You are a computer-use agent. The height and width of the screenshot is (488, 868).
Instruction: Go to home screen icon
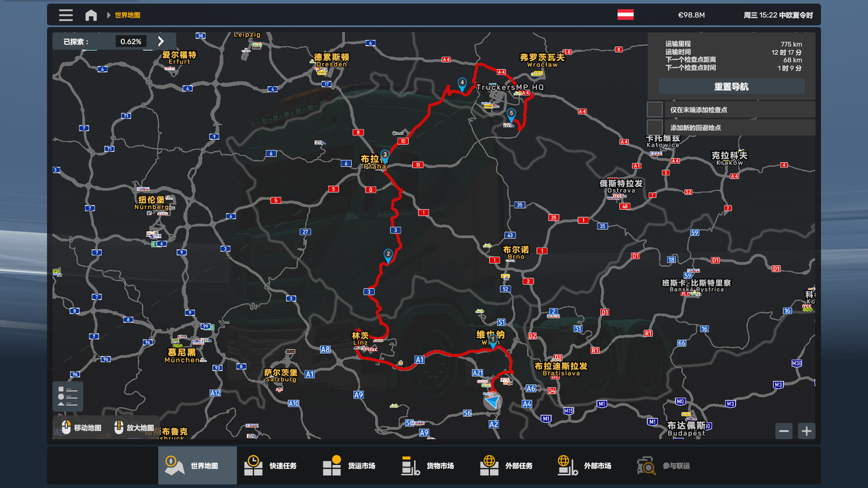pos(91,15)
